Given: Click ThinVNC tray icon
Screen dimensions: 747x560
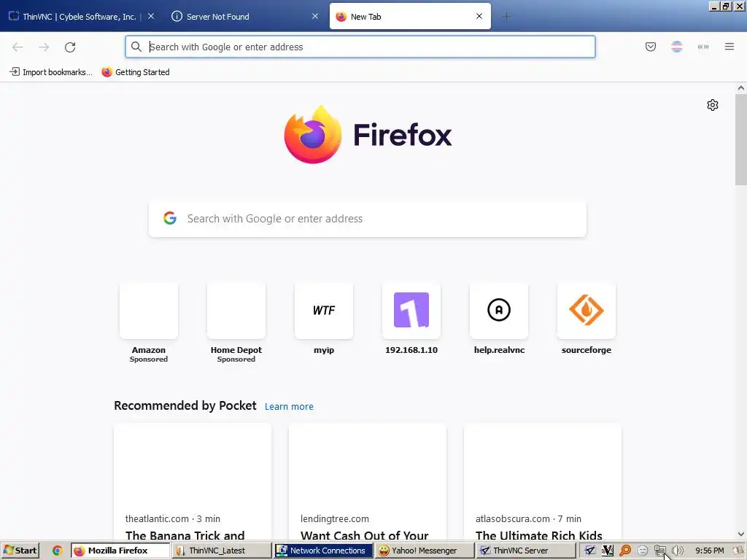Looking at the screenshot, I should 589,551.
